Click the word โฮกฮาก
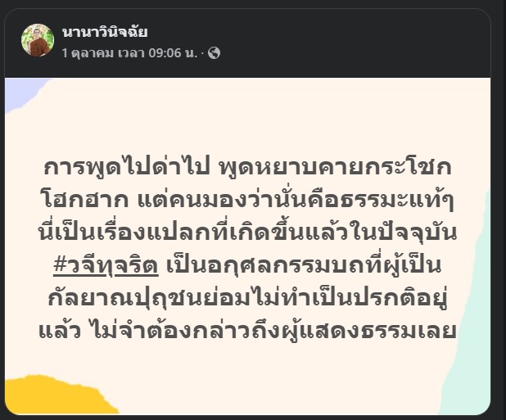506x420 pixels. pos(85,200)
